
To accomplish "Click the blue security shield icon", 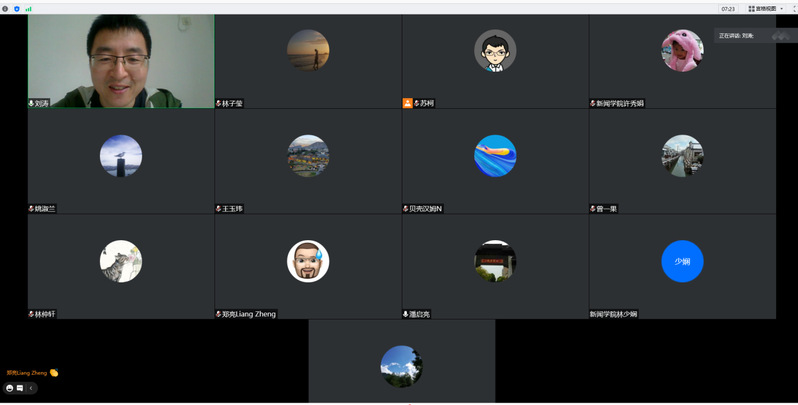I will coord(16,8).
